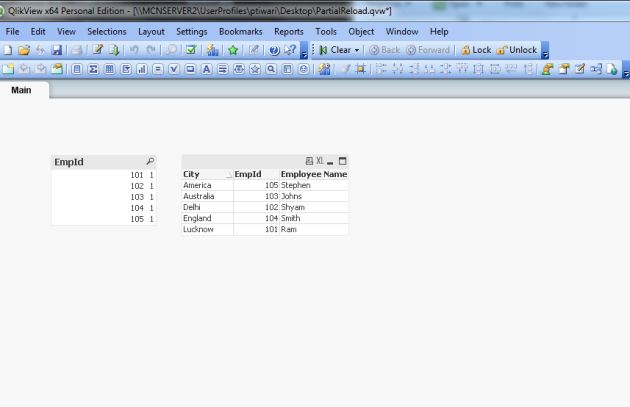Click the Stephen employee name cell
630x407 pixels.
click(x=314, y=185)
